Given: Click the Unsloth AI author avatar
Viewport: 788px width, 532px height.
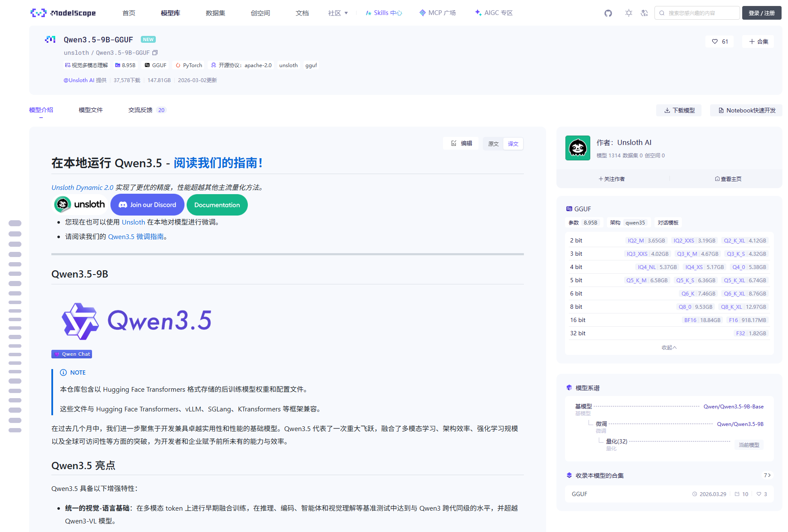Looking at the screenshot, I should [578, 148].
